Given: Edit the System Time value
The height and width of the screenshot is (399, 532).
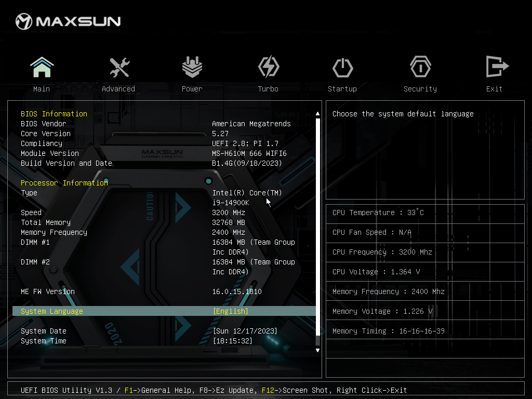Looking at the screenshot, I should 232,341.
